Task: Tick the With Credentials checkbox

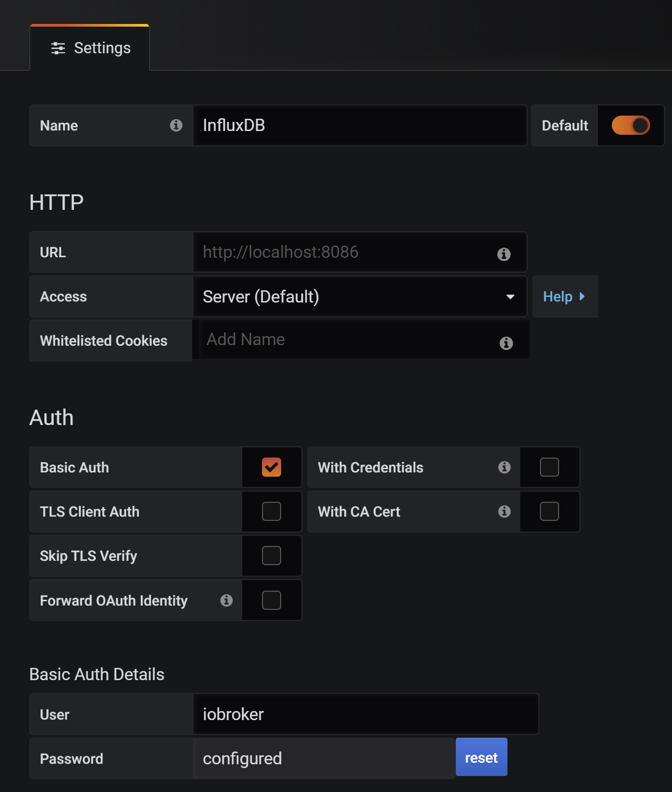Action: click(550, 467)
